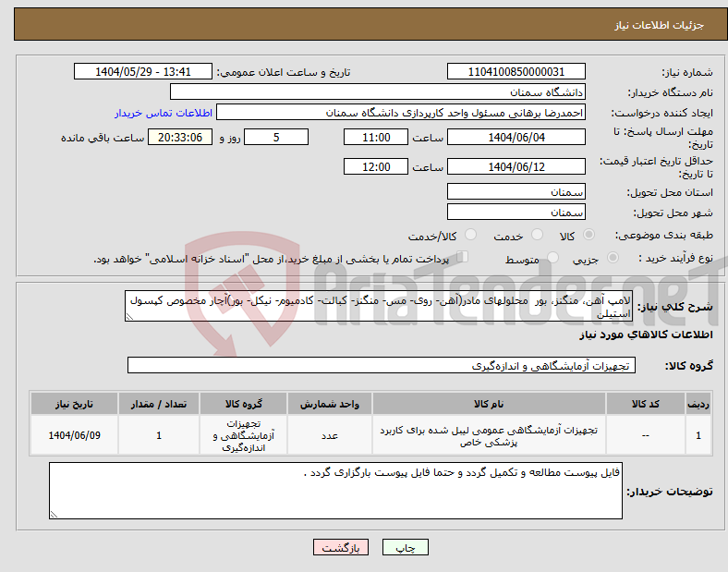728x572 pixels.
Task: Click the ردیف column header
Action: (698, 404)
